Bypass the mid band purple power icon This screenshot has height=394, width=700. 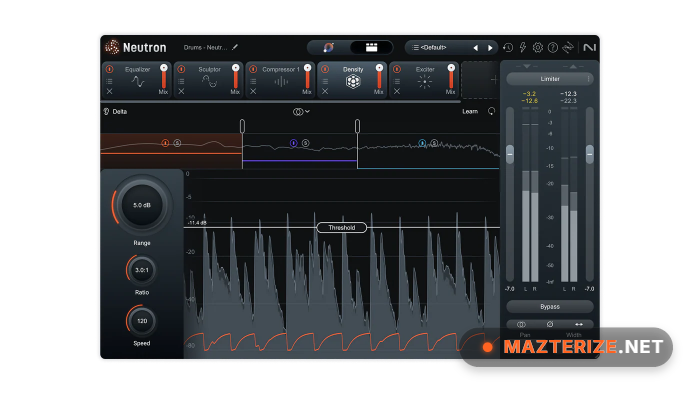click(x=293, y=143)
